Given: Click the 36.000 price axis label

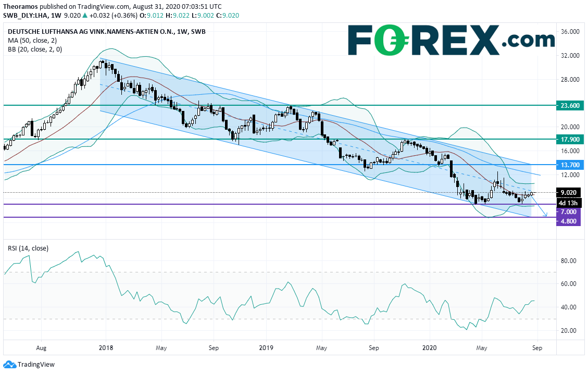Looking at the screenshot, I should click(570, 31).
